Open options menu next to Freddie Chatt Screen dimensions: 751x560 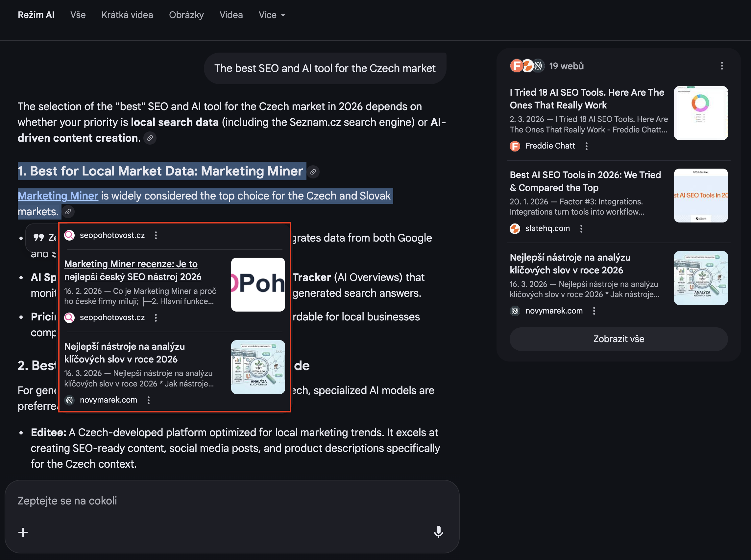[587, 146]
